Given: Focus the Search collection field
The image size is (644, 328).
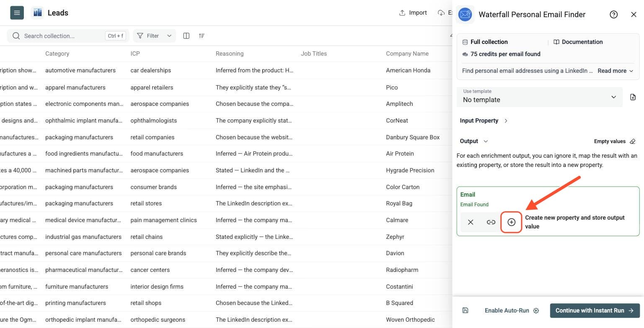Looking at the screenshot, I should [x=68, y=36].
